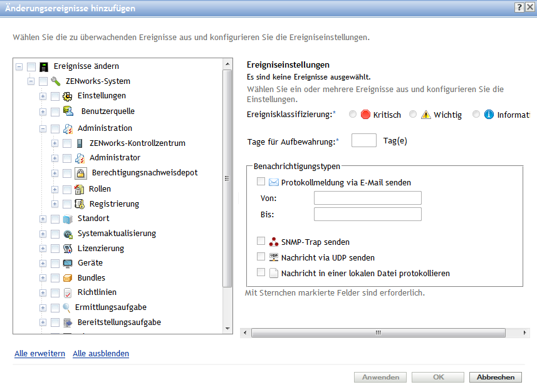Click the Einstellungen gear icon
This screenshot has height=392, width=537.
pyautogui.click(x=68, y=96)
